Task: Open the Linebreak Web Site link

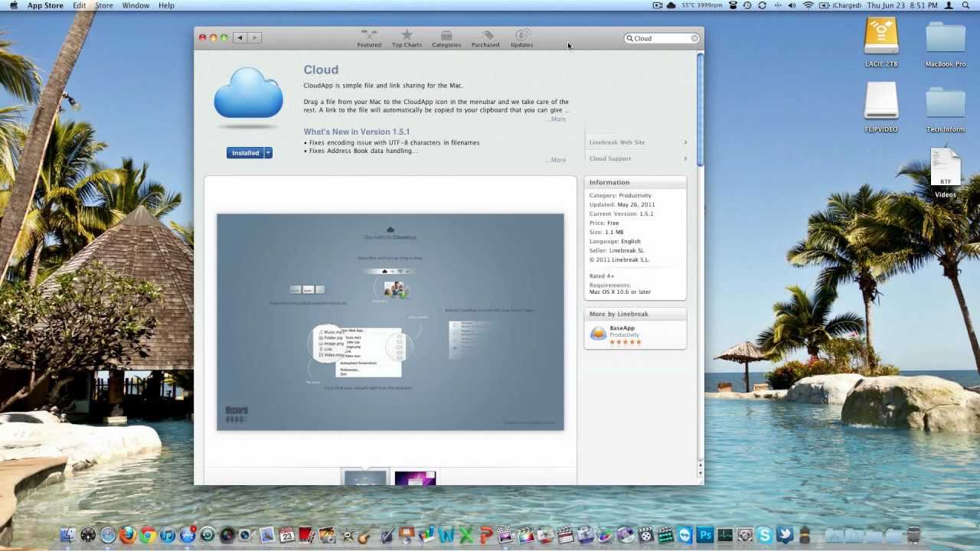Action: point(638,142)
